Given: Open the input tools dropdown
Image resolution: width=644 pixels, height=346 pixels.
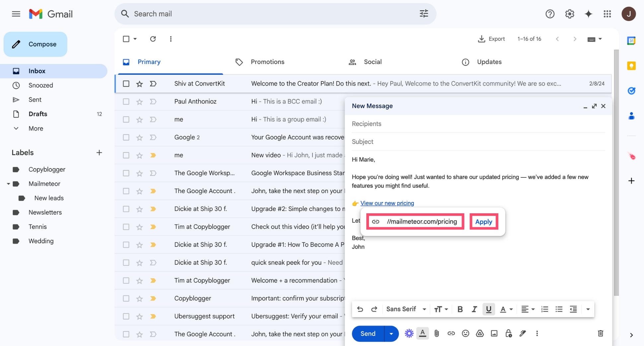Looking at the screenshot, I should coord(594,39).
